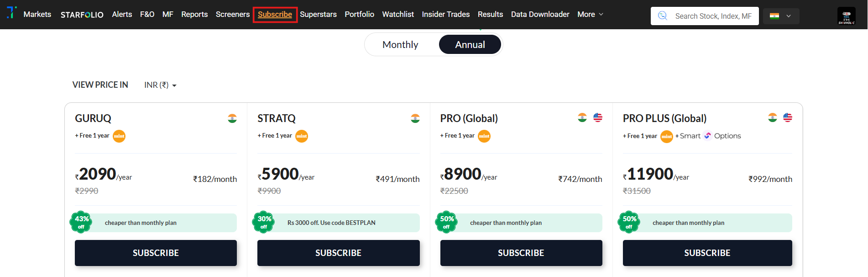Click the mint icon in GURUQ plan
868x277 pixels.
click(119, 136)
